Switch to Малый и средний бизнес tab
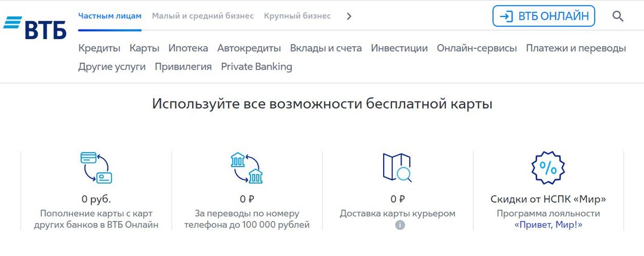This screenshot has width=644, height=256. [203, 16]
